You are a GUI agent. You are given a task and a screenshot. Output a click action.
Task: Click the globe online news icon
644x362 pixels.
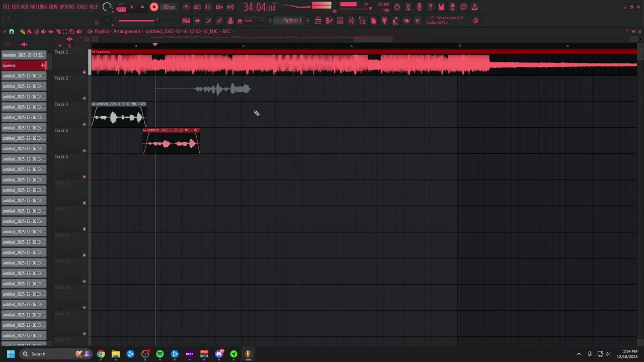[x=475, y=21]
